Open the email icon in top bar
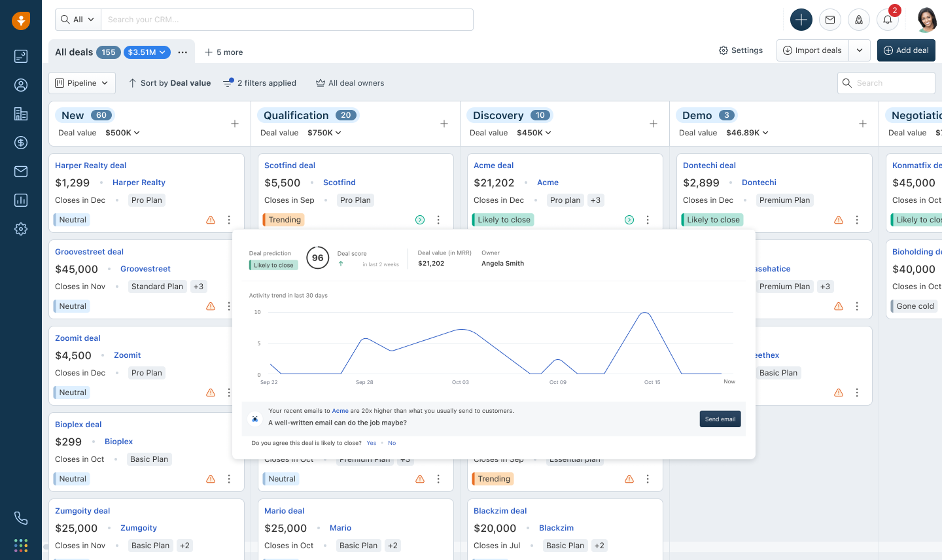942x560 pixels. [x=830, y=20]
